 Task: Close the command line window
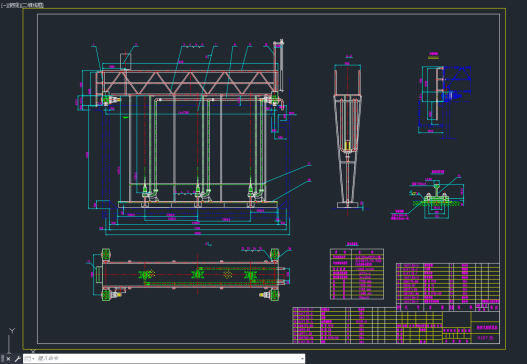coord(8,359)
